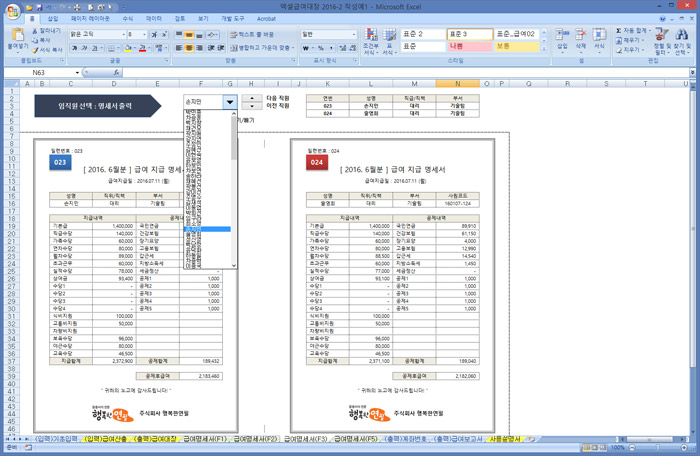Image resolution: width=700 pixels, height=456 pixels.
Task: Select the 표준 2 cell style
Action: [x=423, y=34]
